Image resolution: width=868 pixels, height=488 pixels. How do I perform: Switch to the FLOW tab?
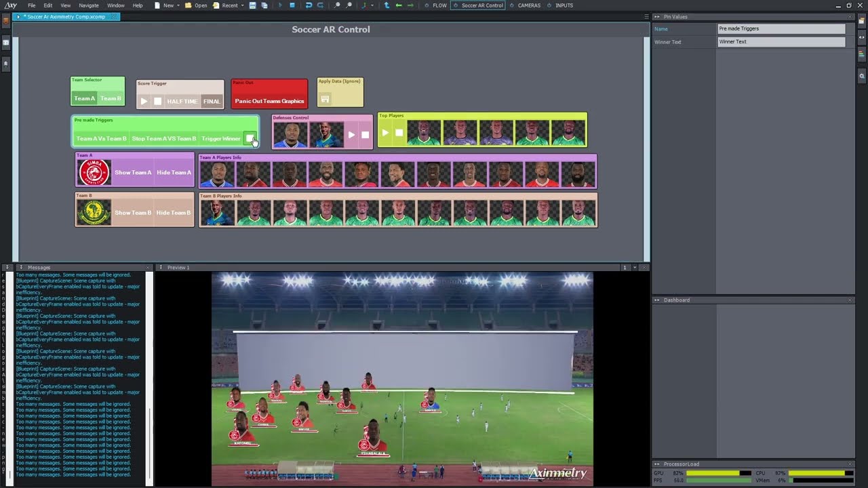pyautogui.click(x=435, y=5)
